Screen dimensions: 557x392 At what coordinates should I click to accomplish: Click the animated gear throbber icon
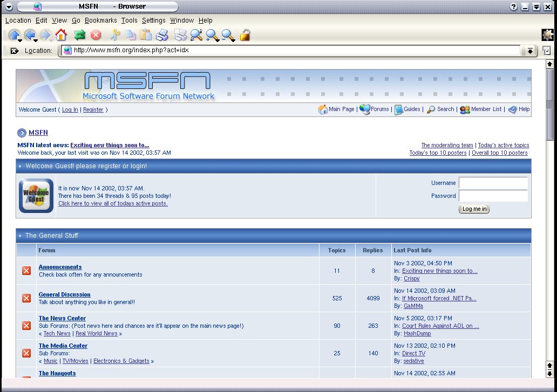547,35
